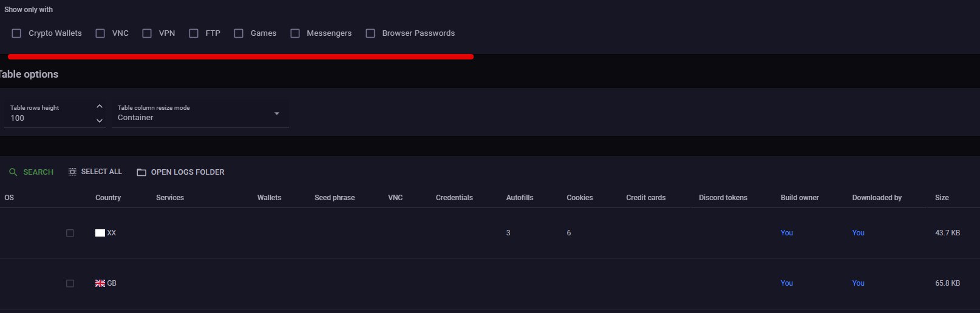Click the folder icon for Open Logs Folder

pos(141,172)
